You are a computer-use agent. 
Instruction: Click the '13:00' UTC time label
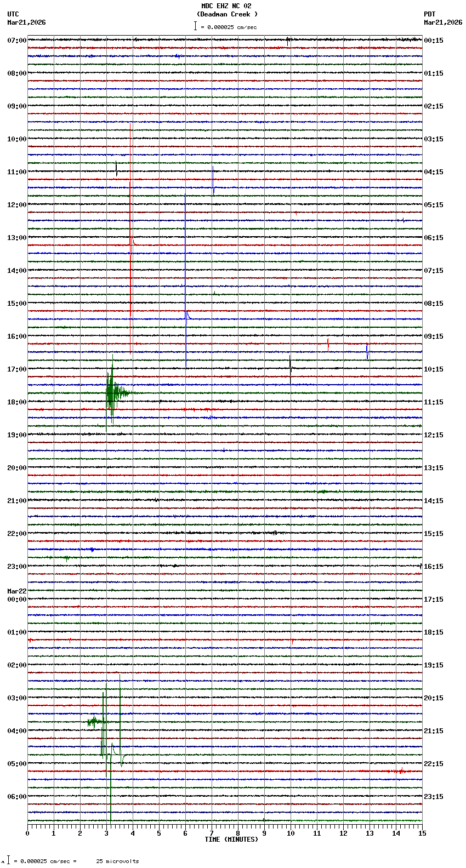pyautogui.click(x=17, y=238)
